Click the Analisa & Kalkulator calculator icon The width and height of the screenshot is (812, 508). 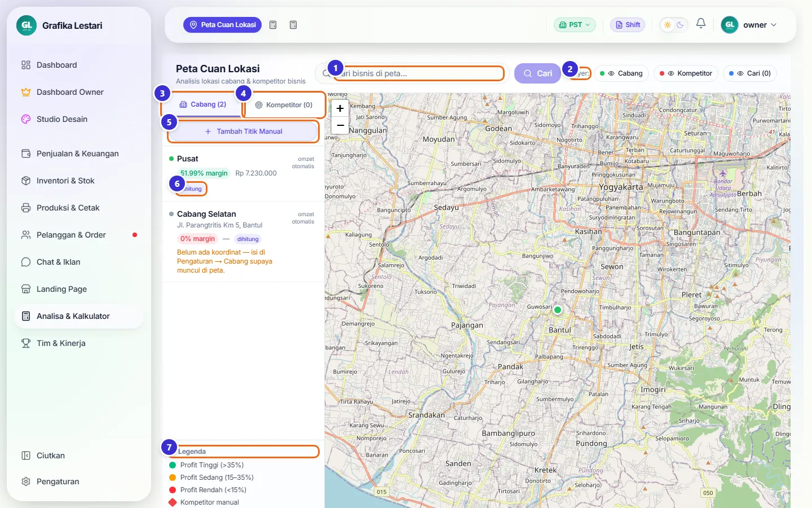26,316
